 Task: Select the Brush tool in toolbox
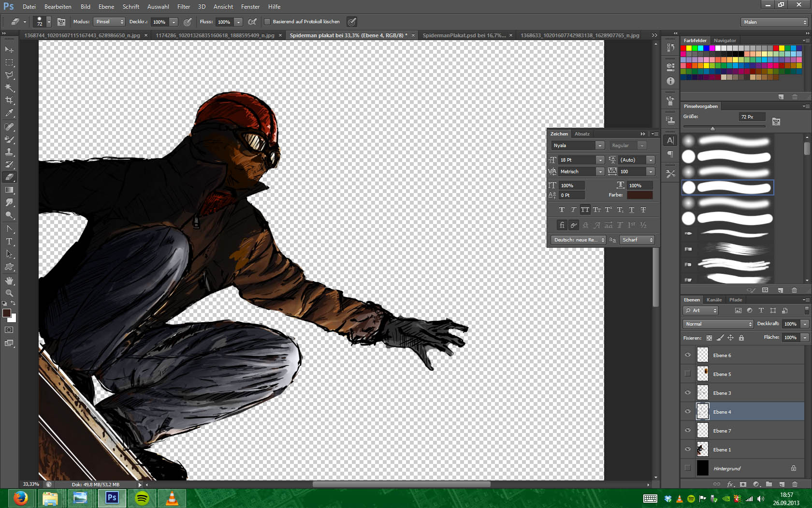9,139
